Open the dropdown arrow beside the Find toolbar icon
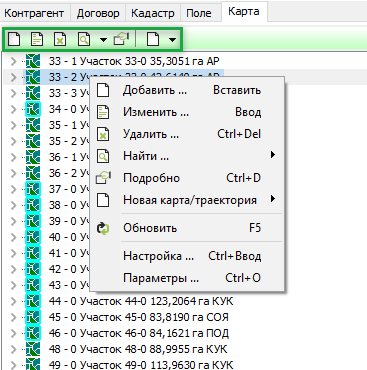Viewport: 367px width, 370px height. [x=103, y=40]
